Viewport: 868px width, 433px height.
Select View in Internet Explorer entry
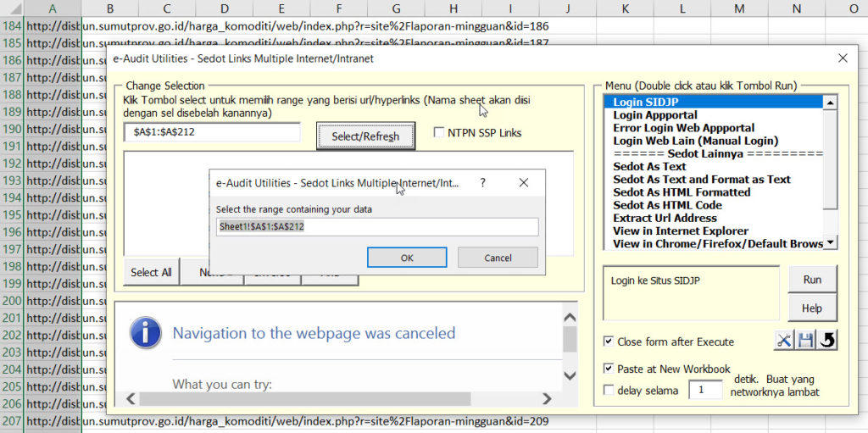pos(680,230)
